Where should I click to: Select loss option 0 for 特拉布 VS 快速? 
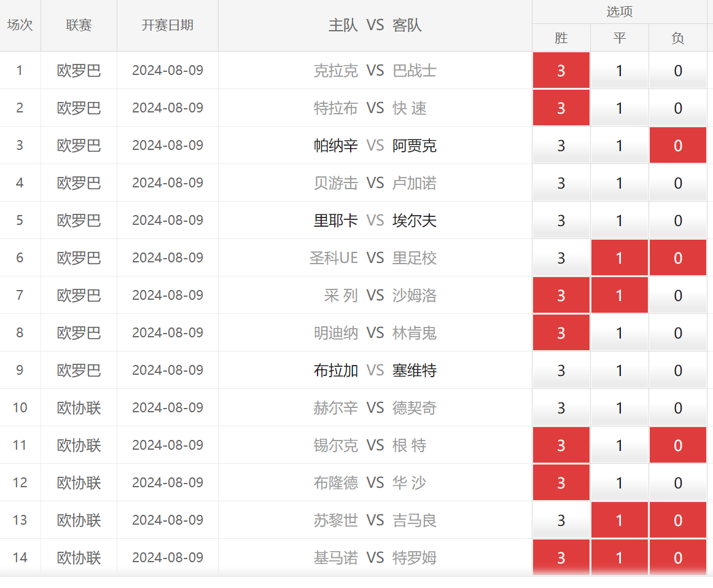click(677, 108)
